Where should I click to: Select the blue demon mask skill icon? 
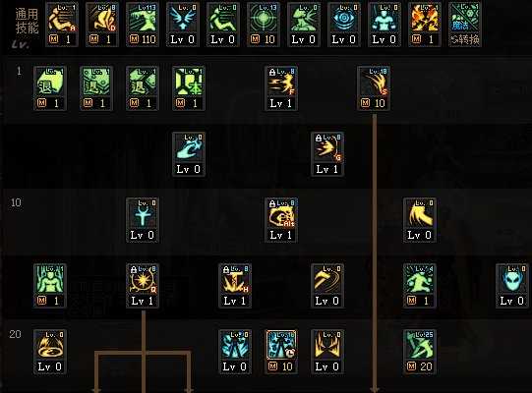pyautogui.click(x=512, y=279)
